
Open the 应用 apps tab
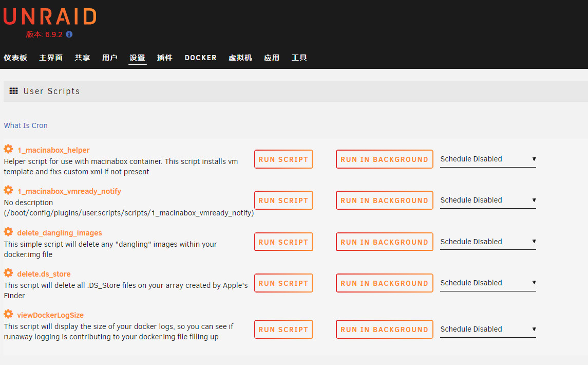click(x=272, y=58)
